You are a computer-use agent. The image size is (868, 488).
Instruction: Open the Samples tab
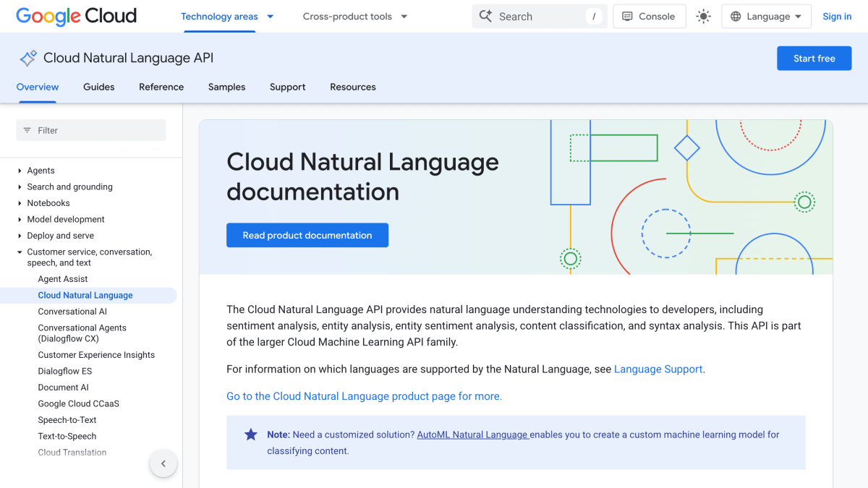227,87
